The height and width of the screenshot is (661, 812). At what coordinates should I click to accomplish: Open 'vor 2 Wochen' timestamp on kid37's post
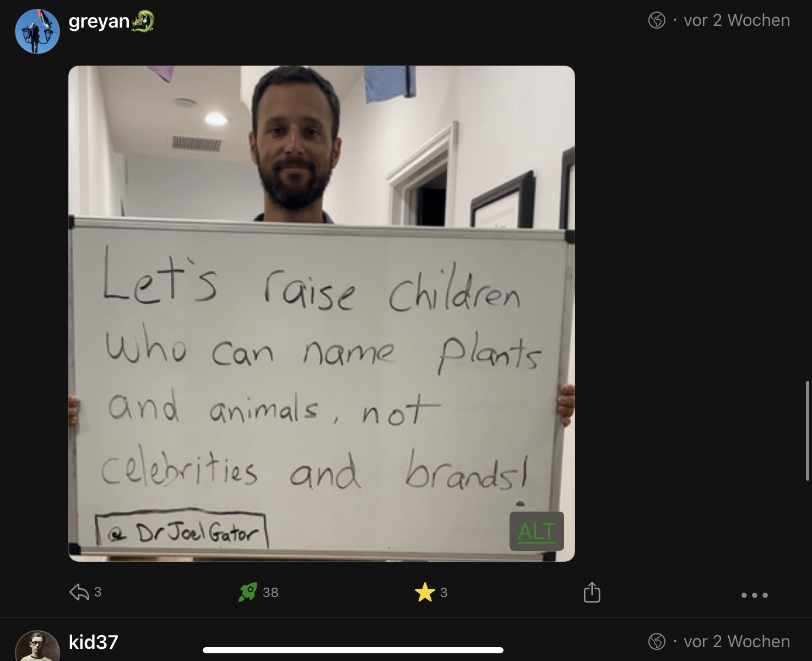pos(737,641)
